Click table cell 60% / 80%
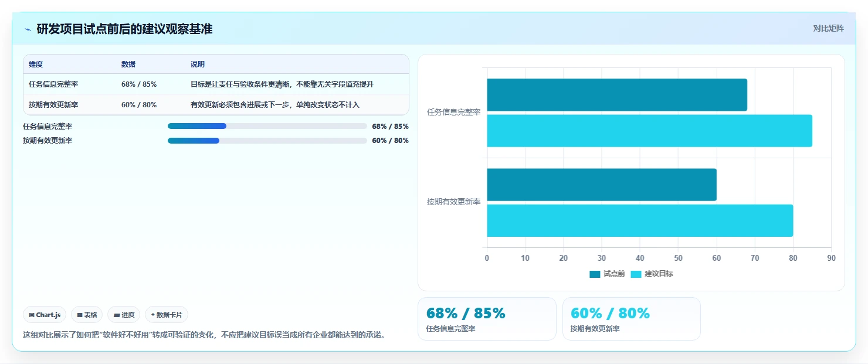This screenshot has height=364, width=868. click(x=139, y=105)
